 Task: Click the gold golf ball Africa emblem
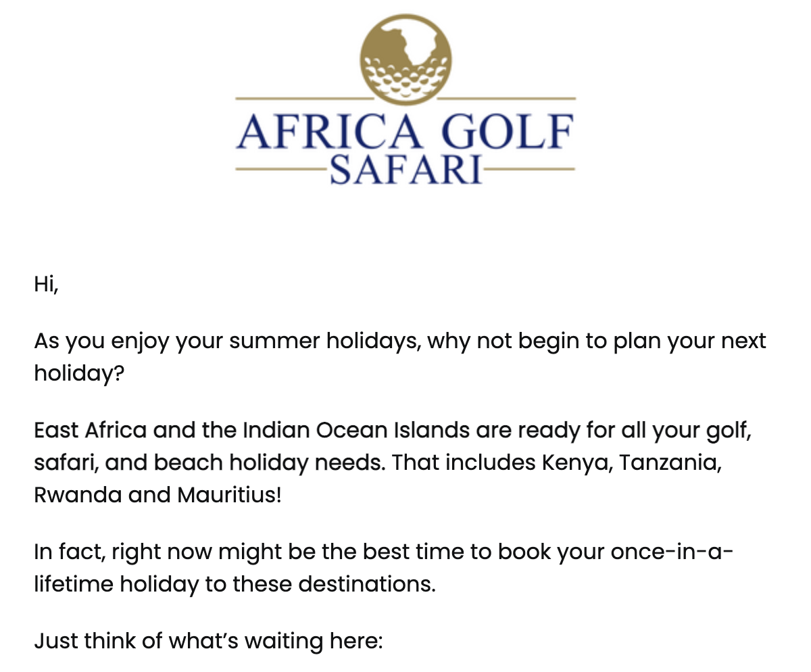click(x=405, y=59)
